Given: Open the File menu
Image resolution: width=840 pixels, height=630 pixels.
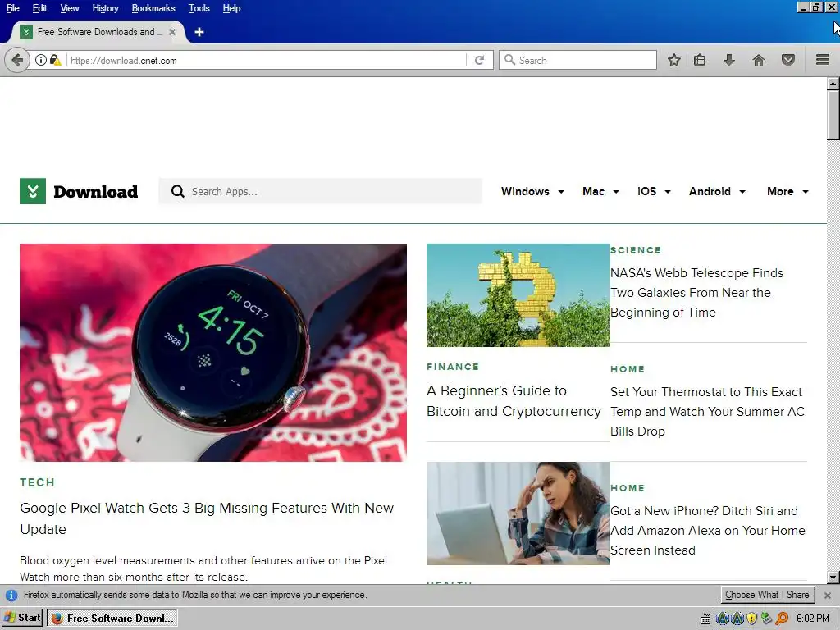Looking at the screenshot, I should point(13,8).
